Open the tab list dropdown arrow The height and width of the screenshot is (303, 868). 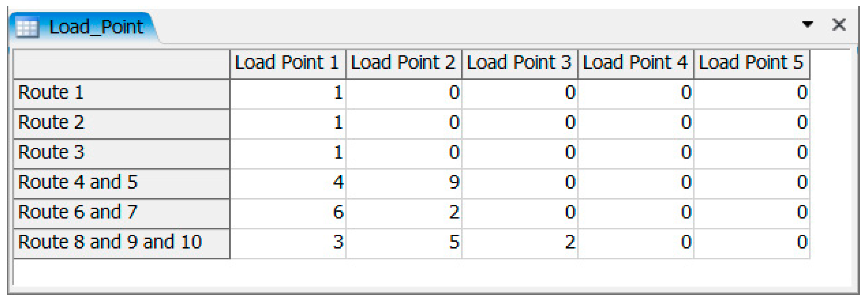pyautogui.click(x=807, y=24)
